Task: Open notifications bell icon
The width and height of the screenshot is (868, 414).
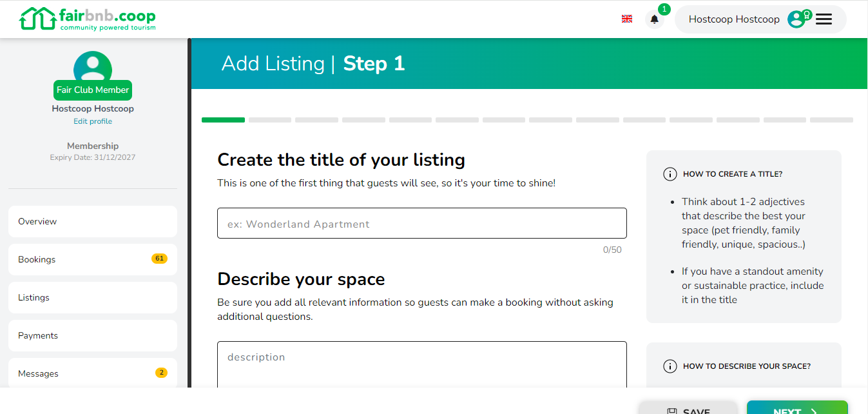Action: pos(655,19)
